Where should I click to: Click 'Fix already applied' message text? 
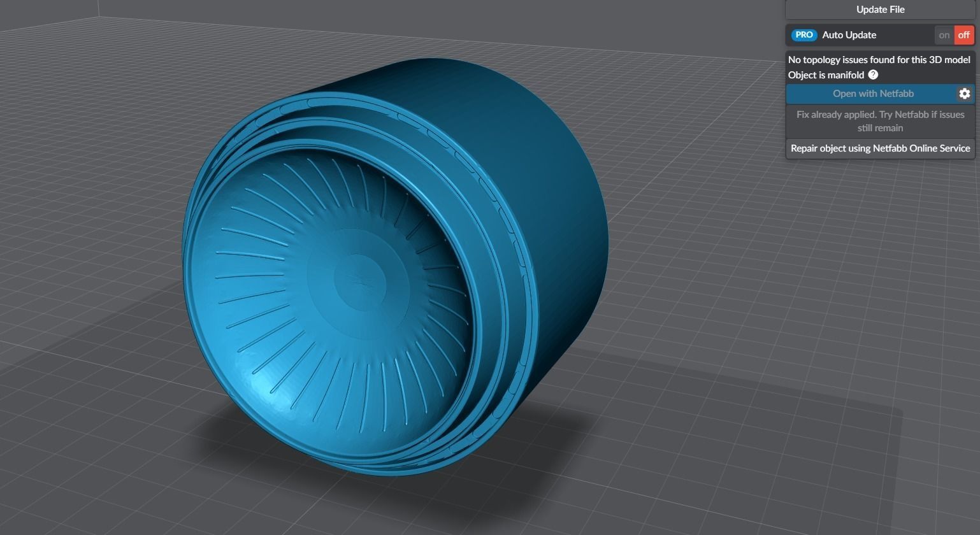880,121
